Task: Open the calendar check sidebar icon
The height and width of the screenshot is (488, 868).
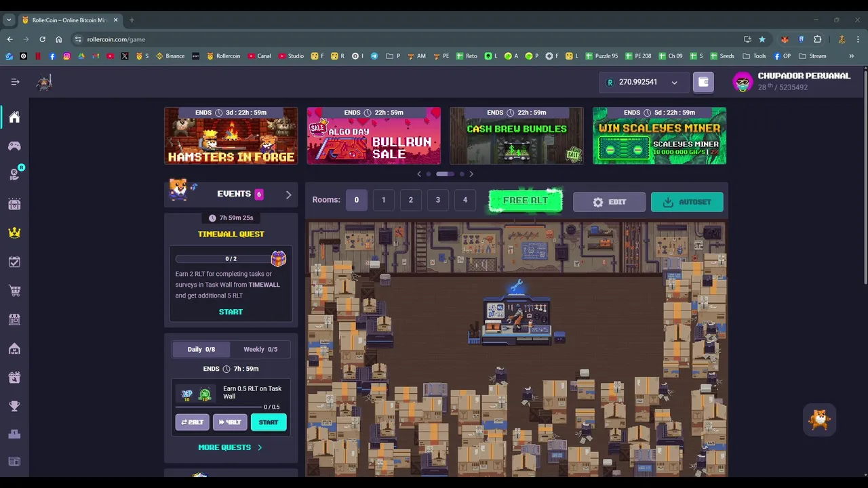Action: click(x=14, y=262)
